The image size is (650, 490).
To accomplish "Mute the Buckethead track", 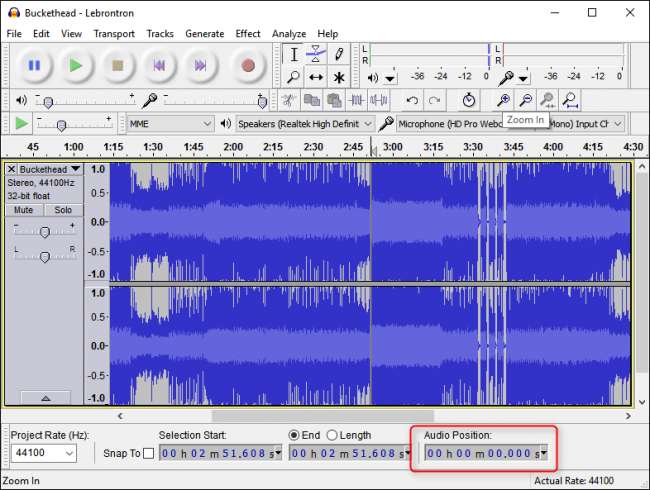I will click(24, 210).
